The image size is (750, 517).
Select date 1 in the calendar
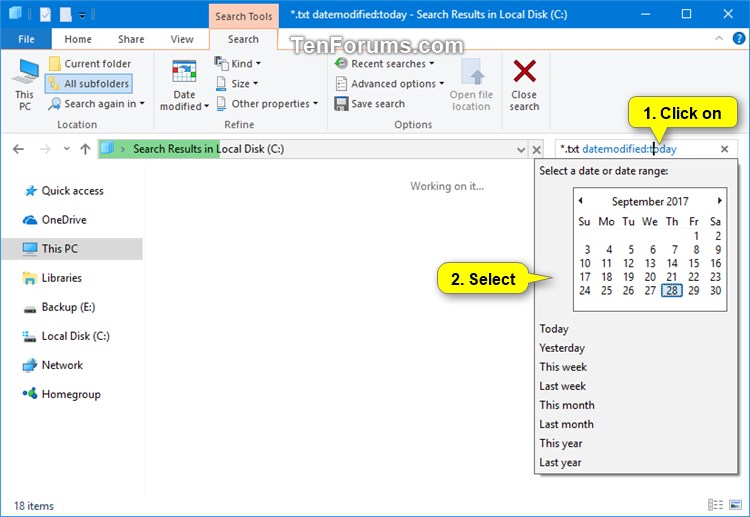click(x=696, y=236)
